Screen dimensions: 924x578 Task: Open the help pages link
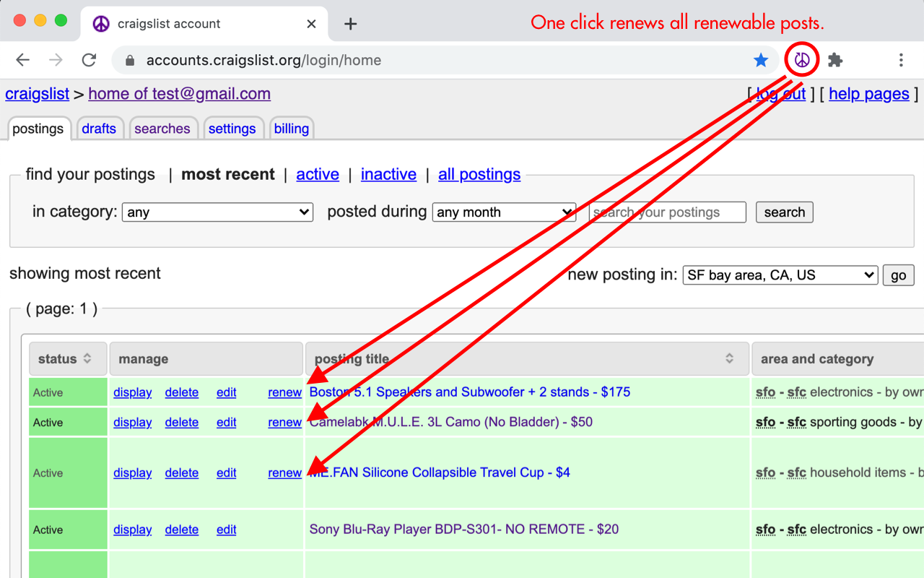click(x=869, y=94)
